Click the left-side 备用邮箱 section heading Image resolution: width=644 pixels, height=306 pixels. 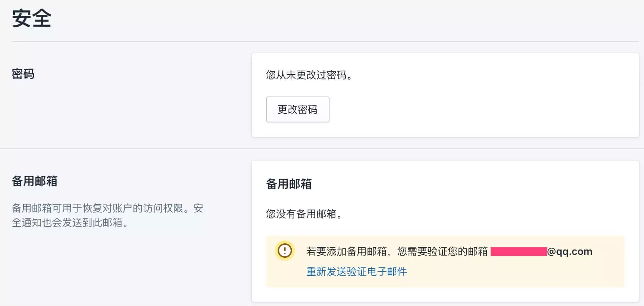click(35, 181)
